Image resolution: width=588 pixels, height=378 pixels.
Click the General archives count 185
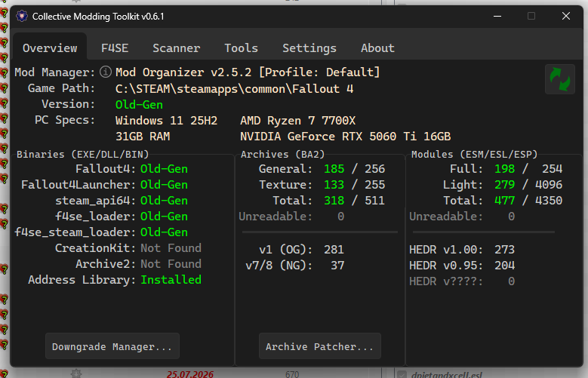(x=334, y=169)
